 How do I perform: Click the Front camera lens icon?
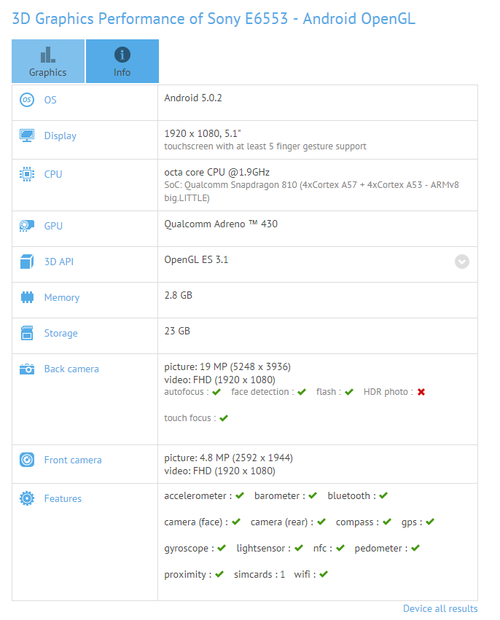click(x=27, y=459)
